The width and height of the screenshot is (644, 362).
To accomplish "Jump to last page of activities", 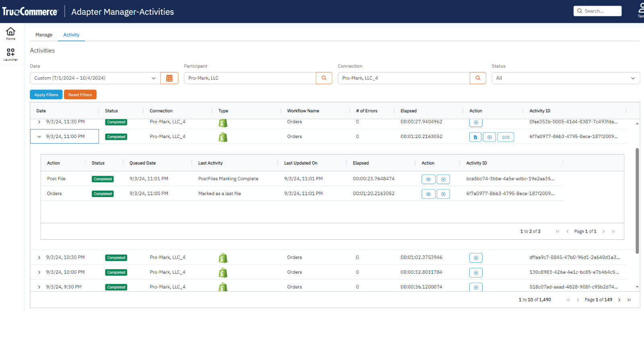I will (629, 300).
